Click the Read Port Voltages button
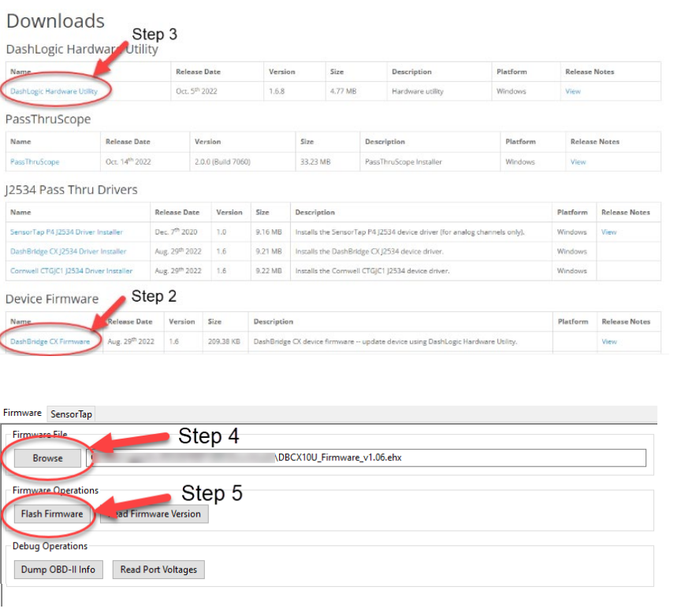The height and width of the screenshot is (616, 681). click(158, 570)
